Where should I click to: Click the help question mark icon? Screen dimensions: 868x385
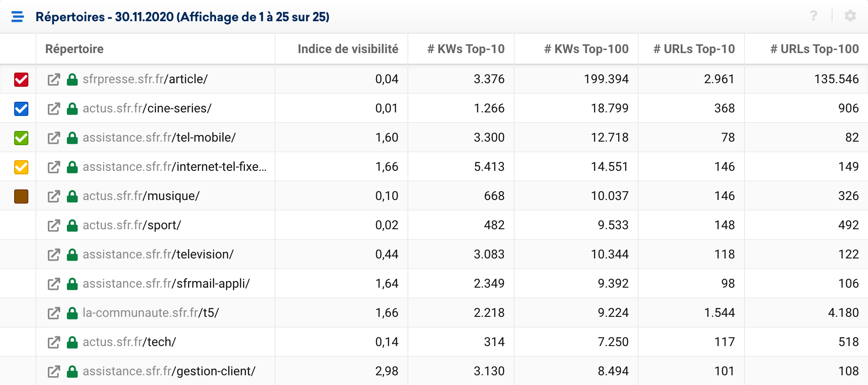(x=814, y=16)
